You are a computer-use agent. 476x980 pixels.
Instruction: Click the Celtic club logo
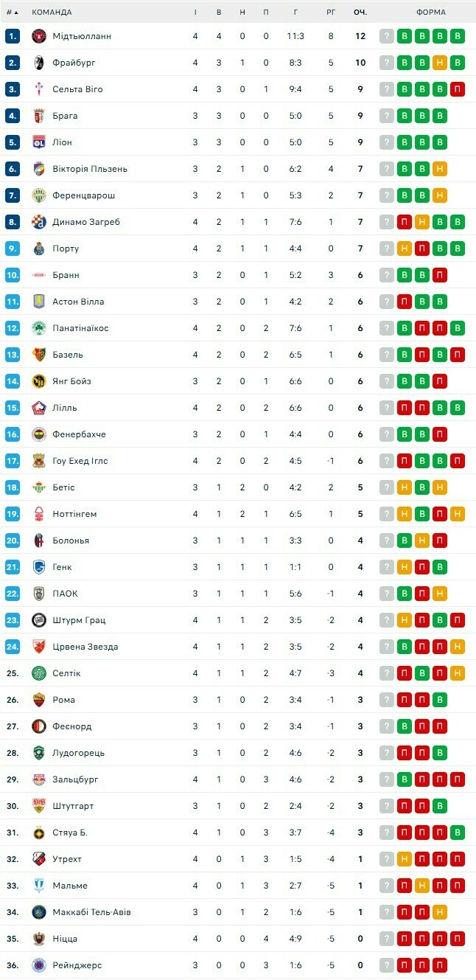tap(39, 673)
